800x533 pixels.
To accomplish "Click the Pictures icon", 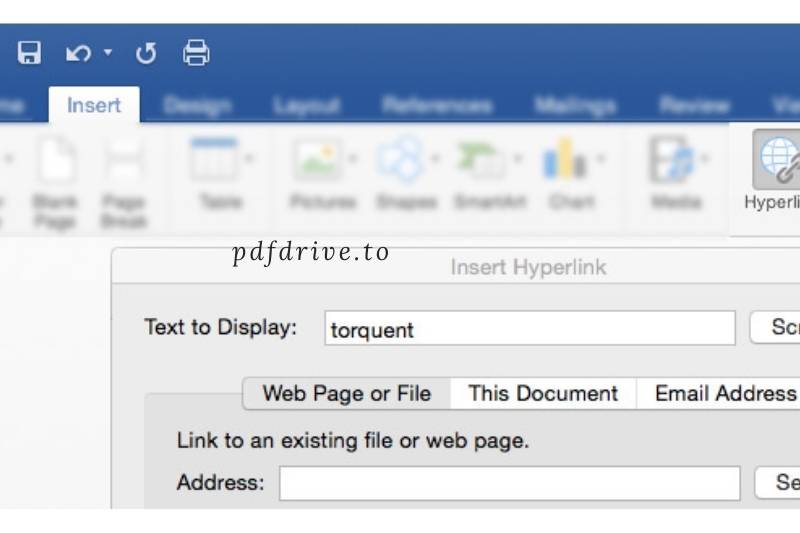I will [317, 160].
